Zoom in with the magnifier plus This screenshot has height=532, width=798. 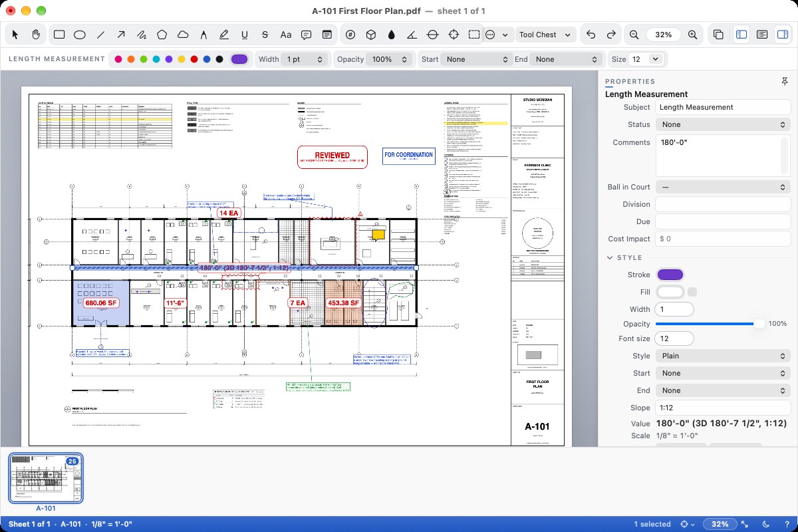(x=692, y=35)
